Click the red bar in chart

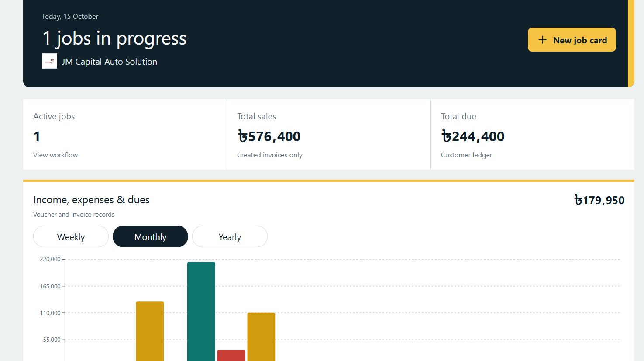coord(231,355)
